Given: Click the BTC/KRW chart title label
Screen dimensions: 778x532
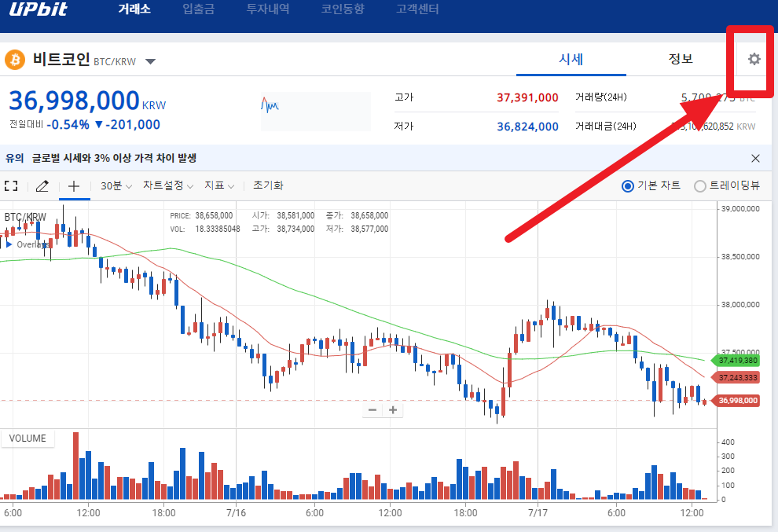Looking at the screenshot, I should click(25, 217).
